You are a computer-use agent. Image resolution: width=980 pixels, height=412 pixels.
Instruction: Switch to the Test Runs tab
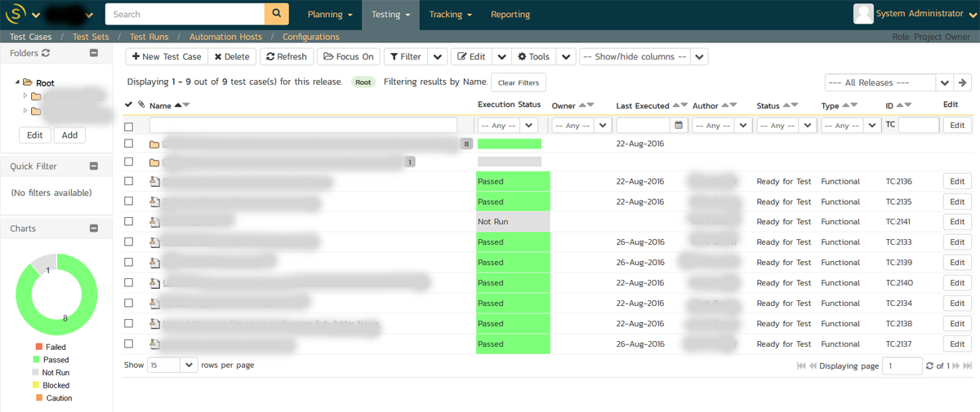[x=149, y=37]
